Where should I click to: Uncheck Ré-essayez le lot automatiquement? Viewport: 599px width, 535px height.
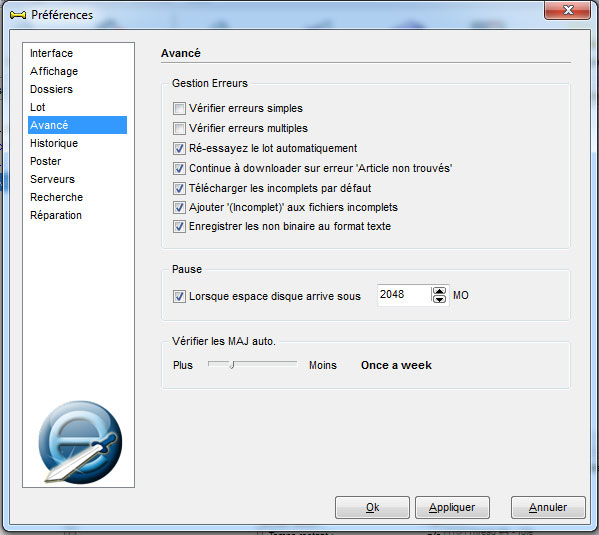pos(179,148)
